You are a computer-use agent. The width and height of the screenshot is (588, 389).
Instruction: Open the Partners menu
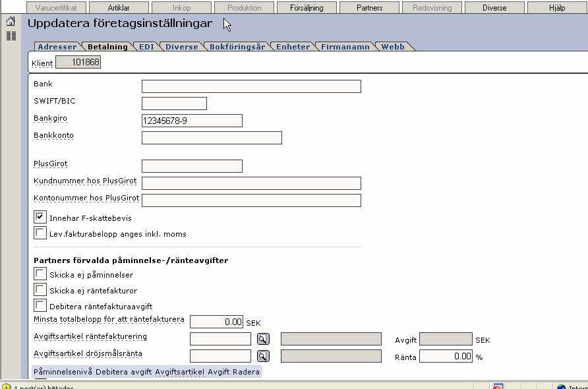pos(369,7)
